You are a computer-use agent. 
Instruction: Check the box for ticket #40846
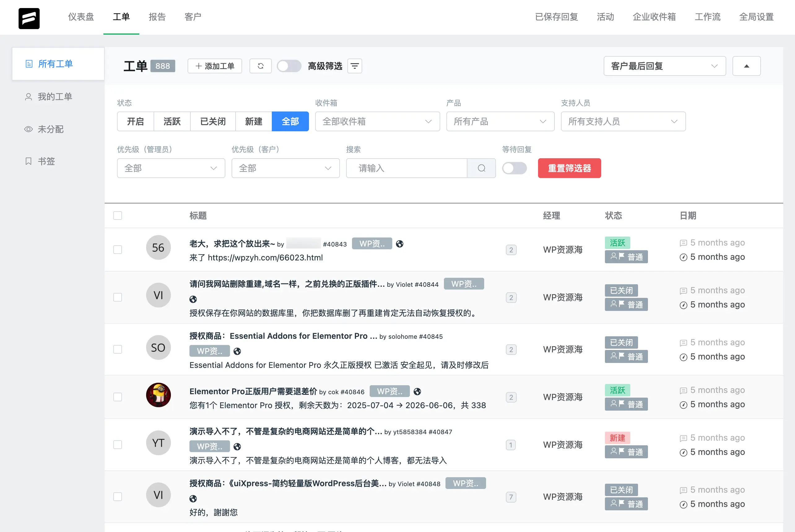pos(118,397)
